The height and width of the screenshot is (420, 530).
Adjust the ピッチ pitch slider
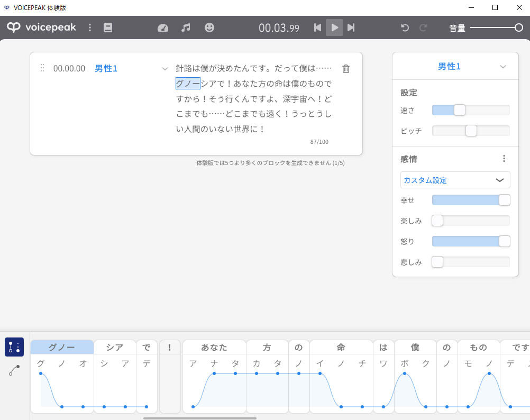coord(471,131)
